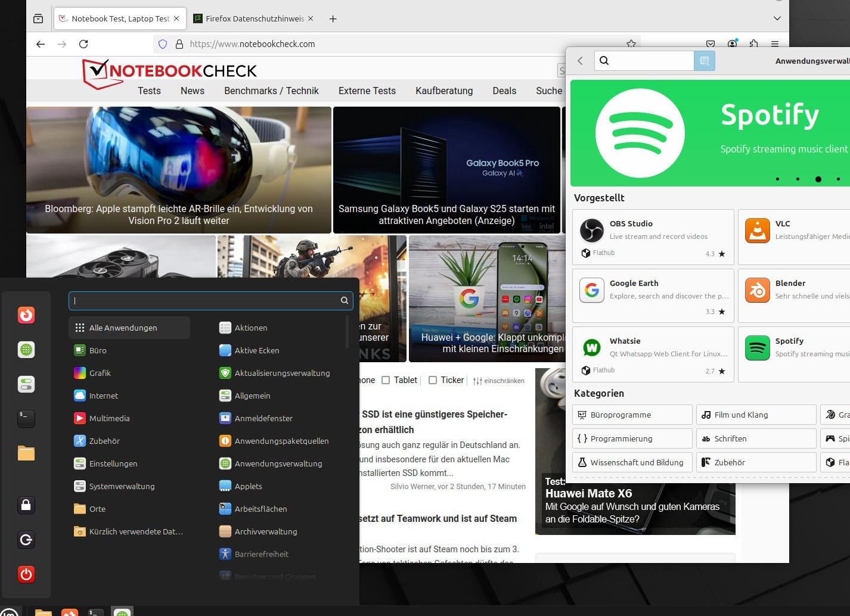The height and width of the screenshot is (616, 850).
Task: Toggle the search-in-description button in Software Manager
Action: point(704,61)
